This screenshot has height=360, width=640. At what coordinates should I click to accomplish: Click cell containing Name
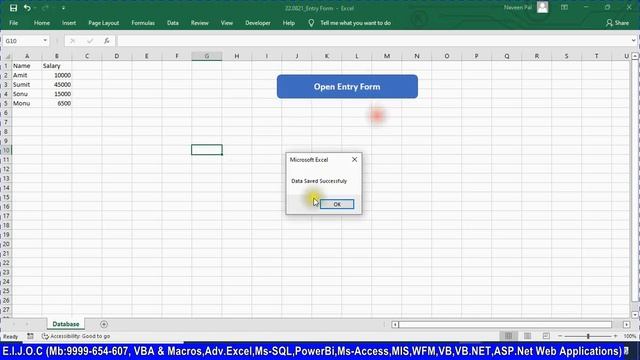click(x=27, y=66)
